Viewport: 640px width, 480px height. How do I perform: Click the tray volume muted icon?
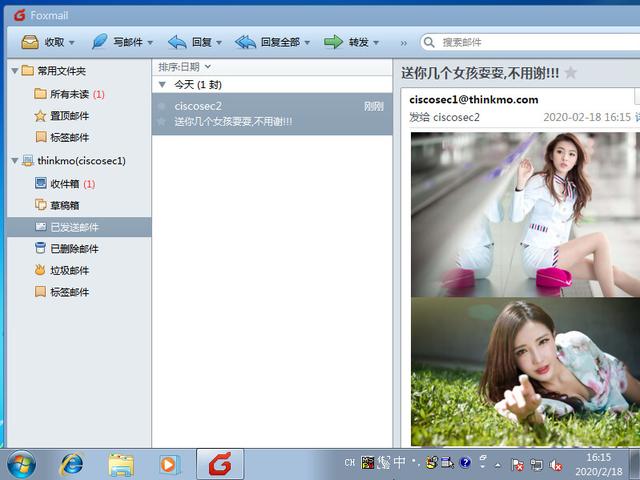[x=555, y=464]
